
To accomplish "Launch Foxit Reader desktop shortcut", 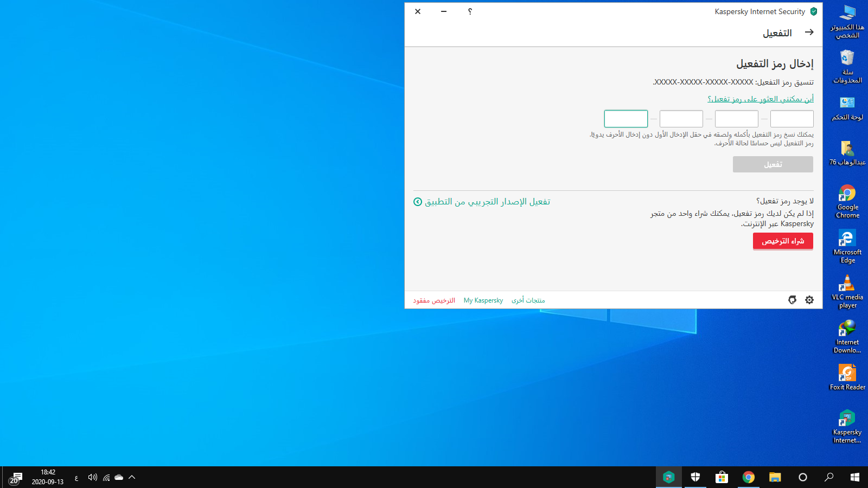I will pyautogui.click(x=847, y=377).
